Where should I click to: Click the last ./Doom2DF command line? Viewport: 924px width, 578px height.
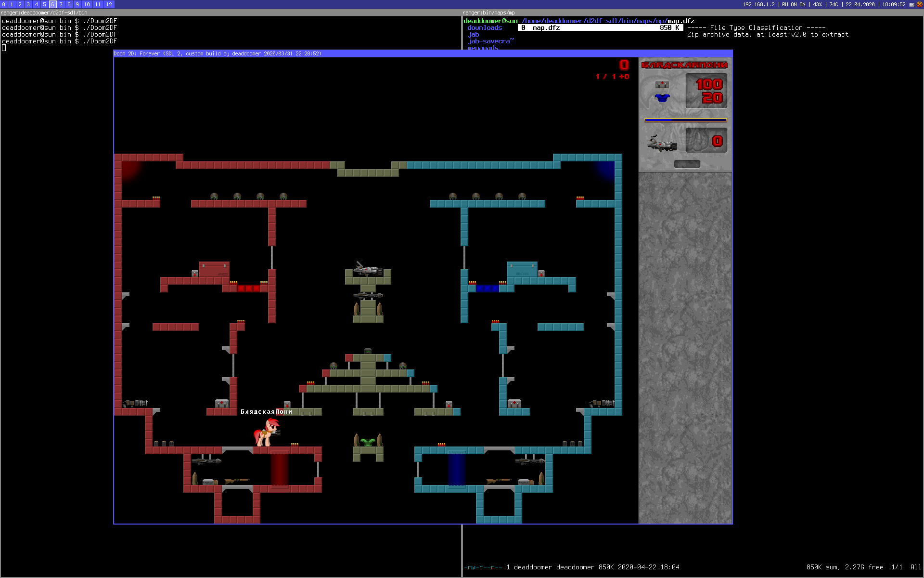click(x=59, y=41)
